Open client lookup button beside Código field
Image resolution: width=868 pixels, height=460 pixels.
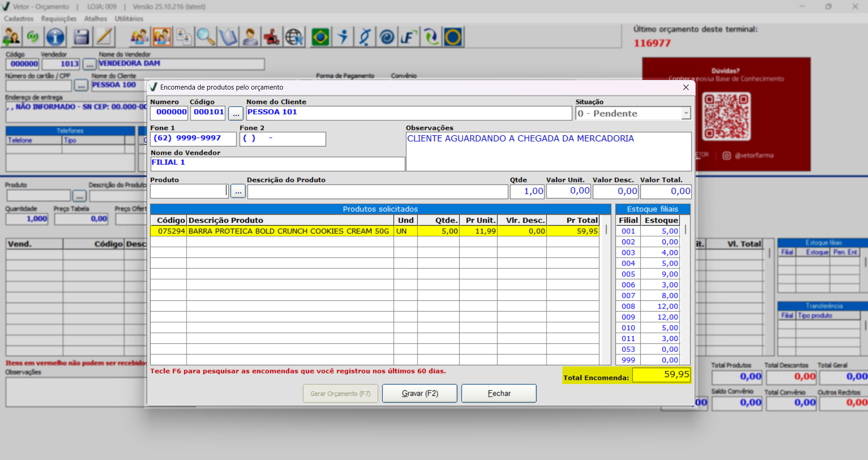[x=235, y=113]
